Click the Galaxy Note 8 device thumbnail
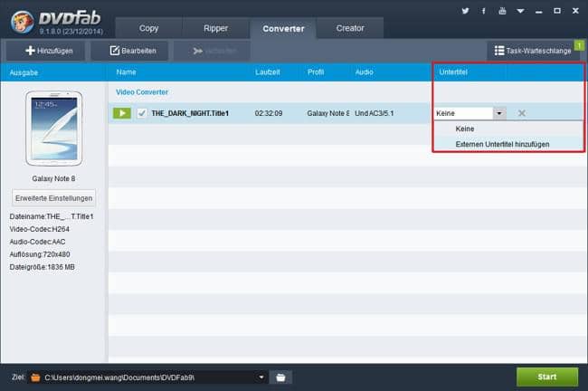This screenshot has height=391, width=588. [x=53, y=129]
